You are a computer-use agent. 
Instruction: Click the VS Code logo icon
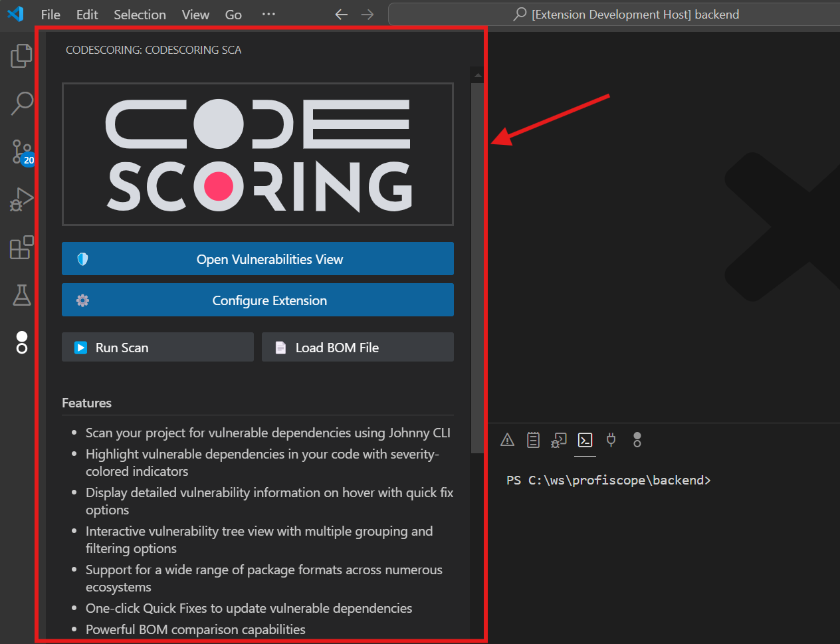click(15, 14)
